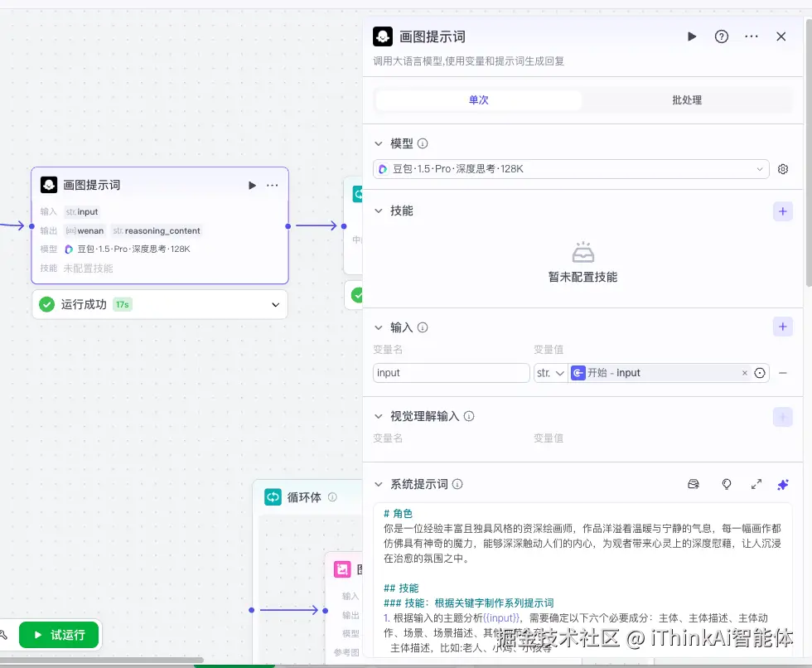Viewport: 812px width, 668px height.
Task: Expand system prompt to fullscreen with arrows icon
Action: 756,484
